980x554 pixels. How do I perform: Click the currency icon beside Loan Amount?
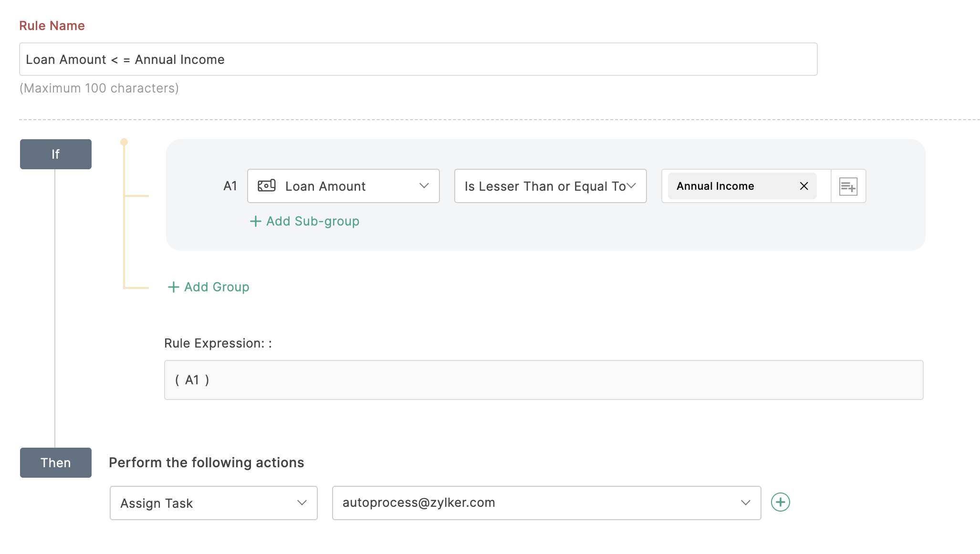[x=266, y=185]
